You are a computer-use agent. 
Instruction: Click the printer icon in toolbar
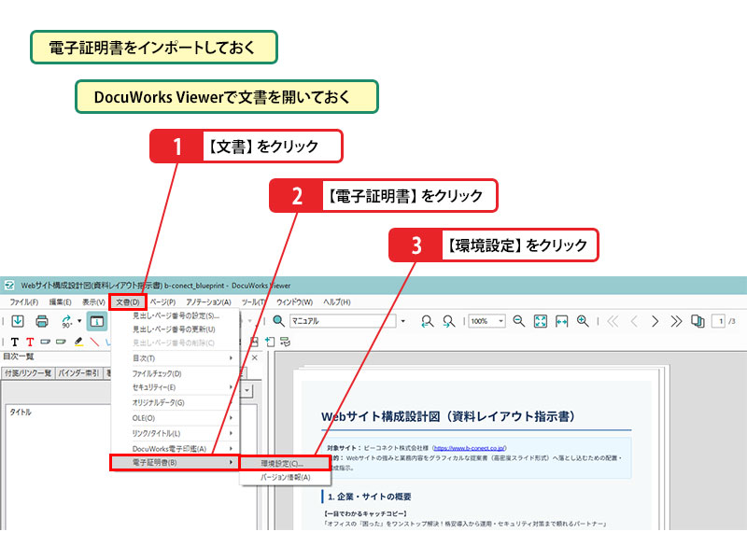pos(42,321)
